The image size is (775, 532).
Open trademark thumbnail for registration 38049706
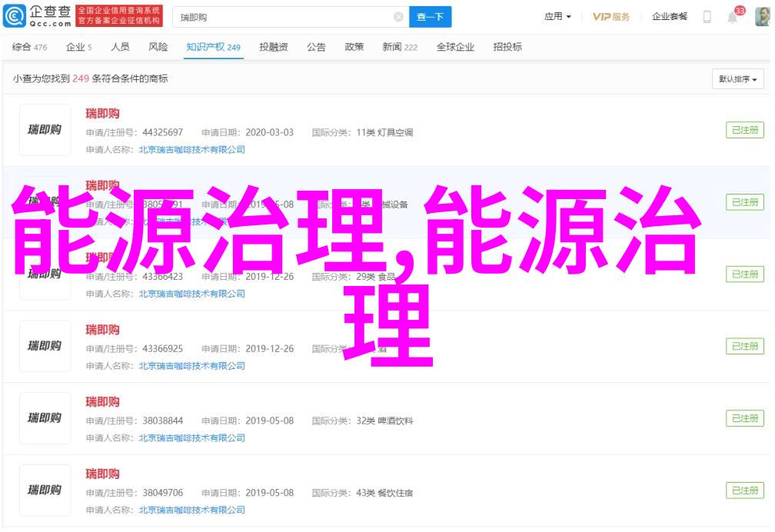tap(45, 490)
